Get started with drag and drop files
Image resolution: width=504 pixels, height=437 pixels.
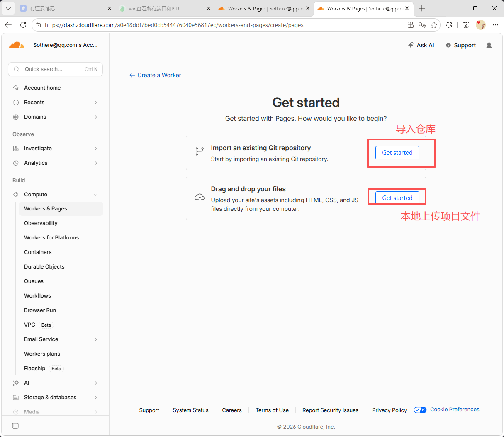[x=397, y=198]
